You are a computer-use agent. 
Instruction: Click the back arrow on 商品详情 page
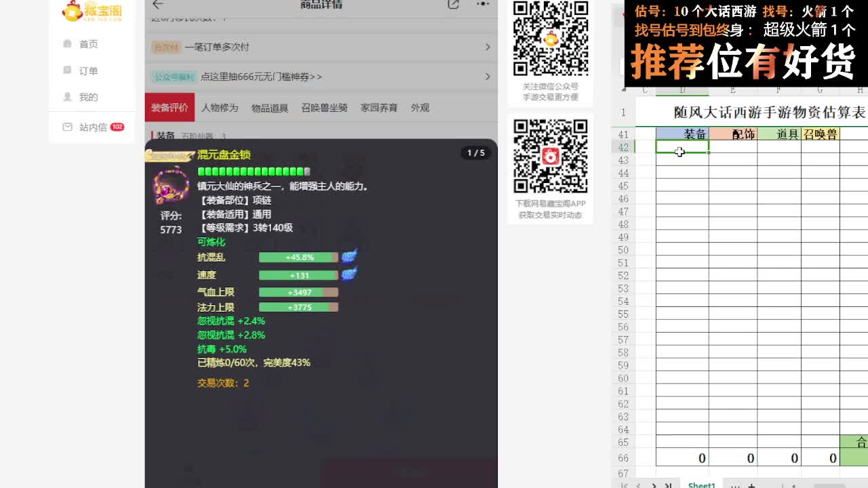click(156, 5)
